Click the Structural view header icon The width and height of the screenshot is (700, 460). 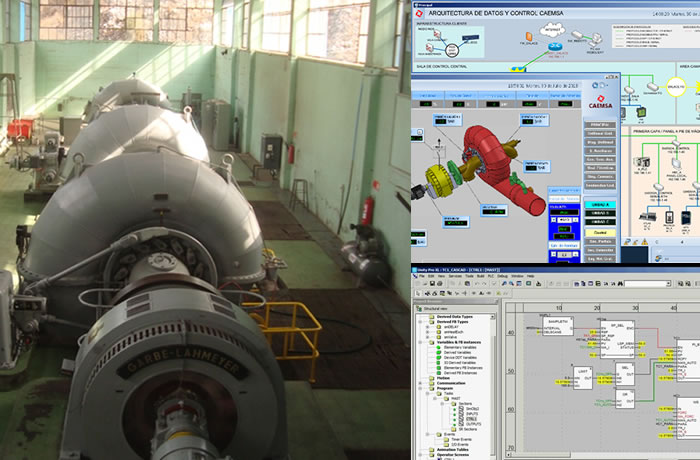click(418, 308)
